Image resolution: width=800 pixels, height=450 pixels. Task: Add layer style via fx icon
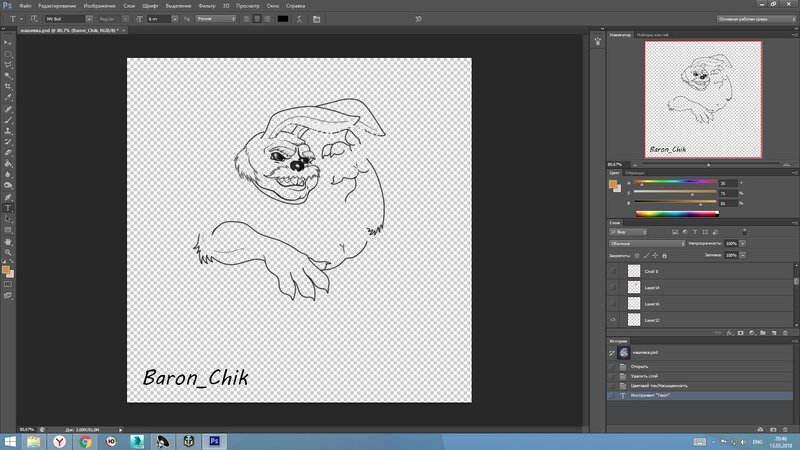728,332
